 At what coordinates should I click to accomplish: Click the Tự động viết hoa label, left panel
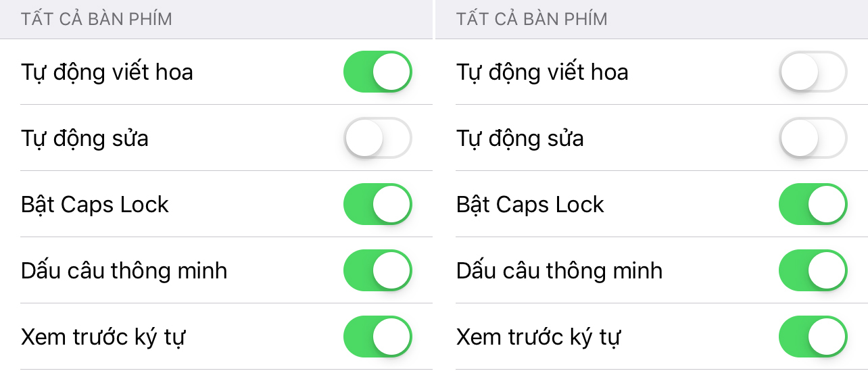pyautogui.click(x=107, y=72)
